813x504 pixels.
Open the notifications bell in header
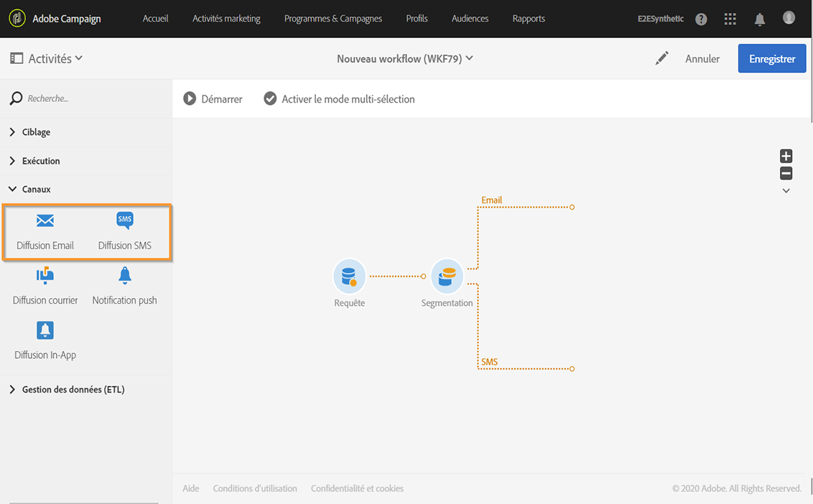click(759, 19)
